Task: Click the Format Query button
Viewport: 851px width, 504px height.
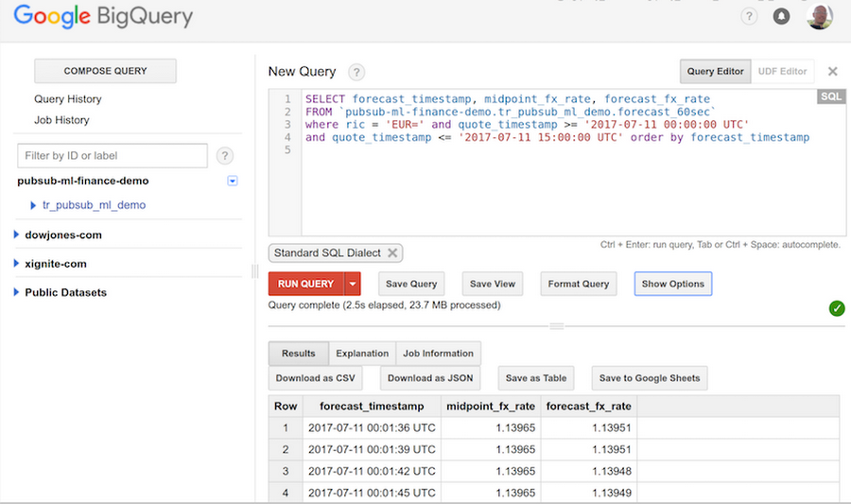Action: click(x=579, y=284)
